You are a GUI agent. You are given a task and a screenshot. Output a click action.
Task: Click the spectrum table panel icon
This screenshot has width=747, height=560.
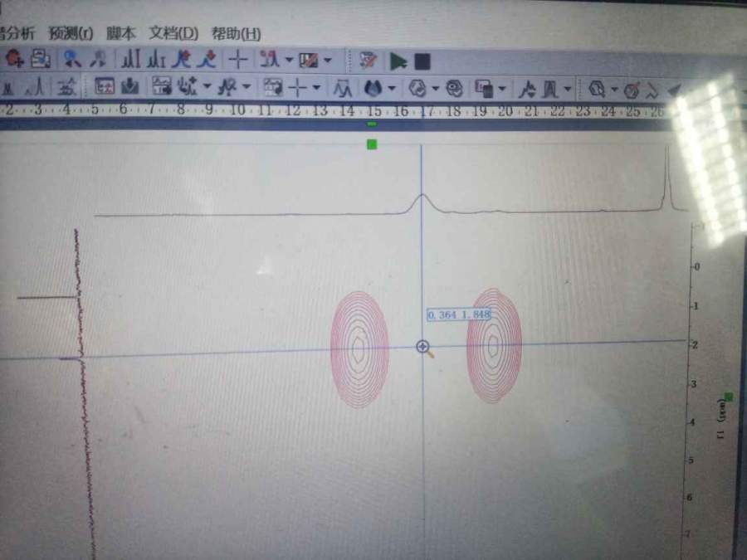click(162, 86)
